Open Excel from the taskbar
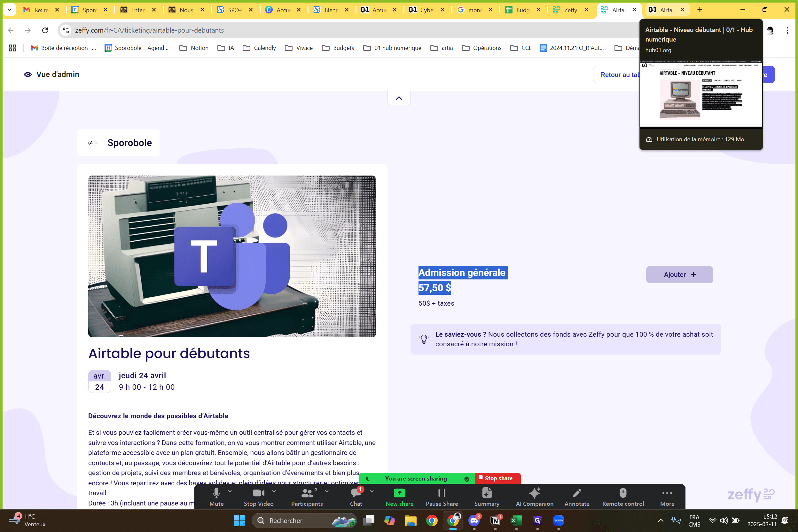This screenshot has width=798, height=532. (x=516, y=520)
